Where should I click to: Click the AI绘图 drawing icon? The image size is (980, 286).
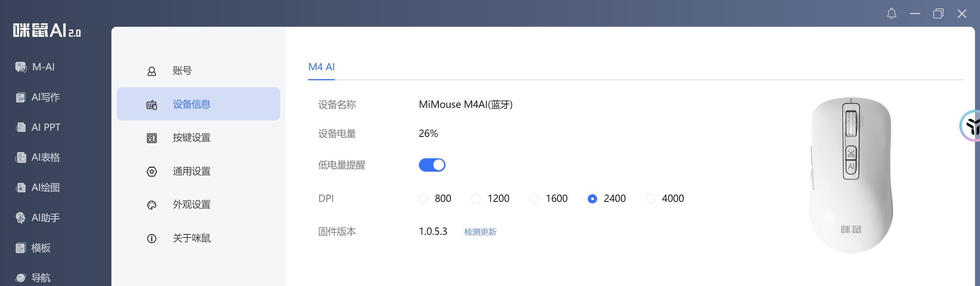pyautogui.click(x=21, y=187)
